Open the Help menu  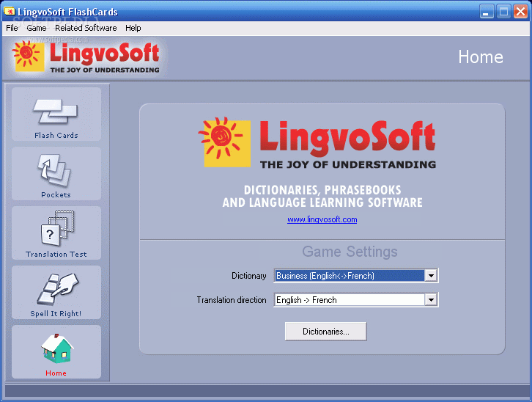pyautogui.click(x=133, y=28)
